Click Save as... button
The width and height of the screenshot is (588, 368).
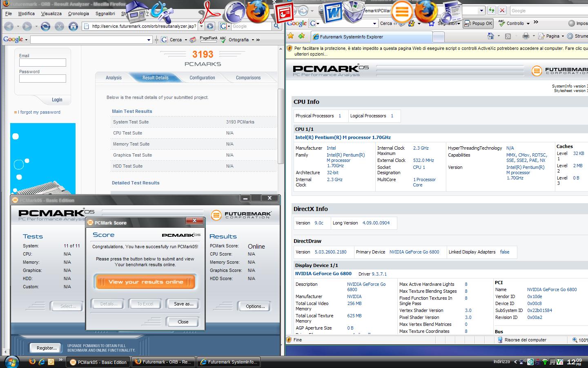183,304
